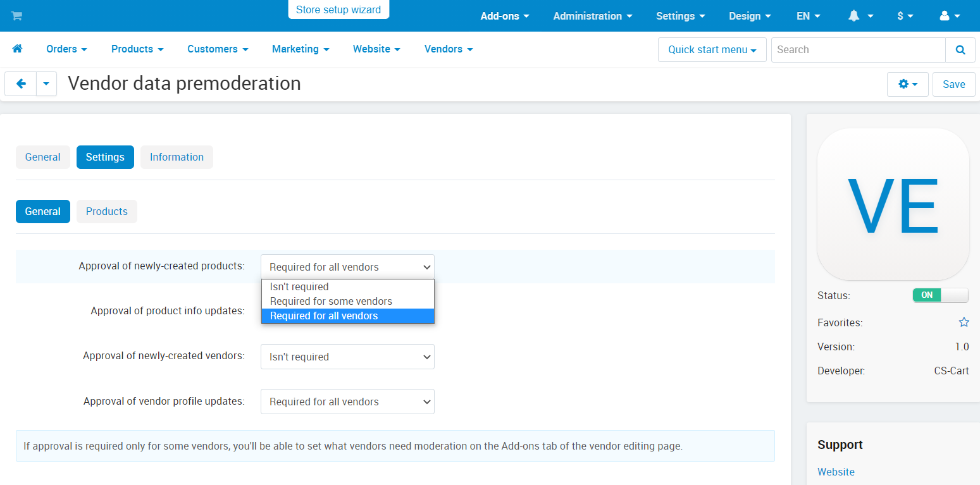The height and width of the screenshot is (485, 980).
Task: Open the Administration menu
Action: pos(593,16)
